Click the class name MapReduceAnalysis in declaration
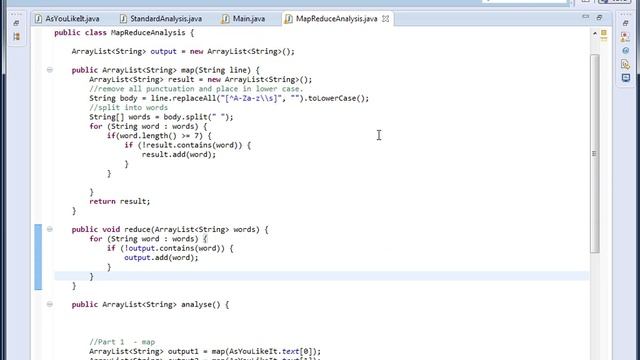 coord(148,33)
